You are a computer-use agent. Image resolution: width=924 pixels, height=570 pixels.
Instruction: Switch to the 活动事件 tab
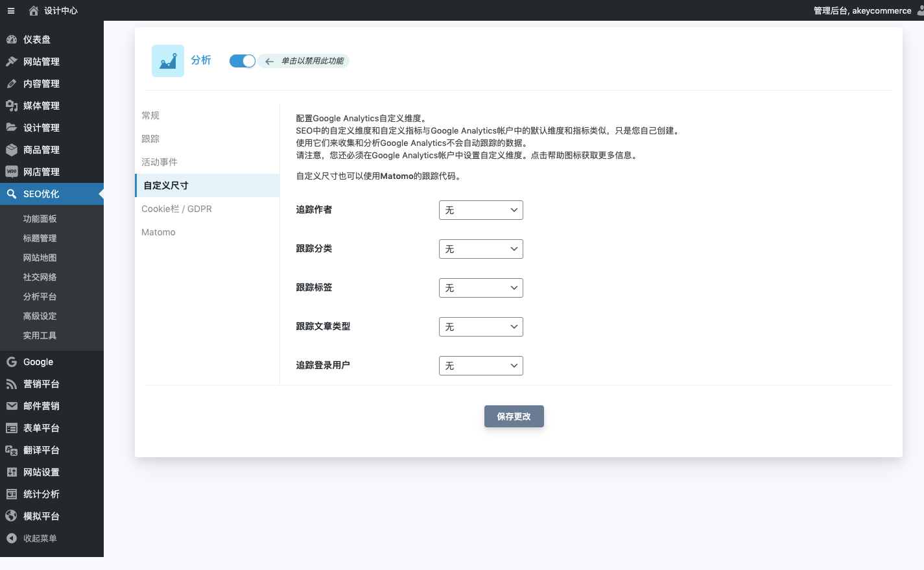pyautogui.click(x=207, y=162)
